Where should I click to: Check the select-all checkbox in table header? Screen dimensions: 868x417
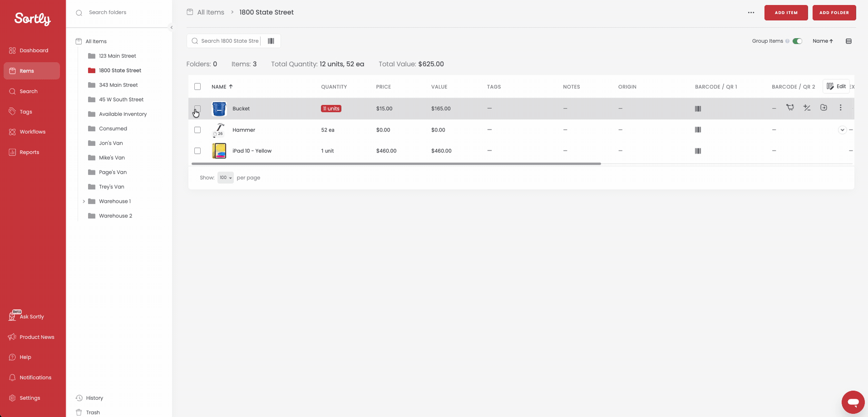[197, 87]
